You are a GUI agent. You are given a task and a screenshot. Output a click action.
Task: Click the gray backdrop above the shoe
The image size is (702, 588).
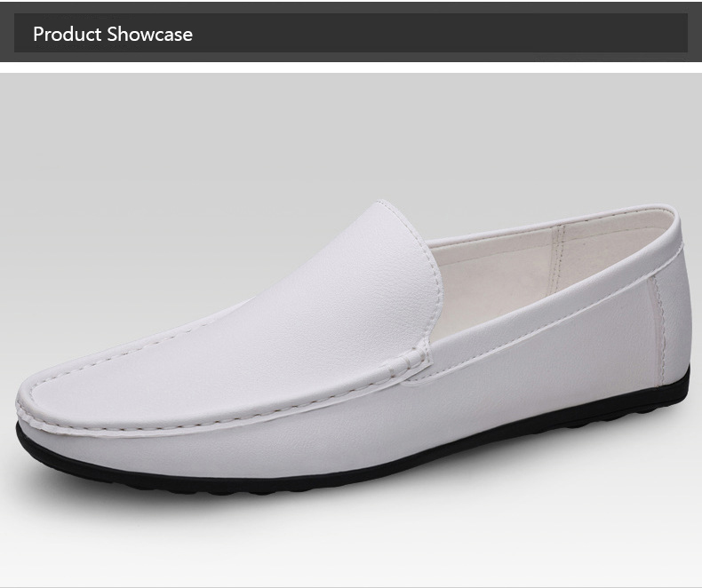tap(267, 133)
